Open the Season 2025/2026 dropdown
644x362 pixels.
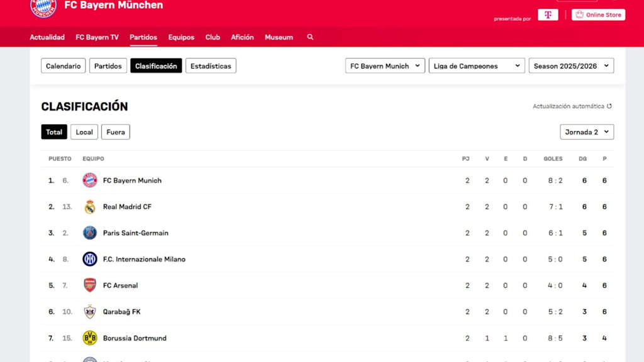pyautogui.click(x=571, y=66)
